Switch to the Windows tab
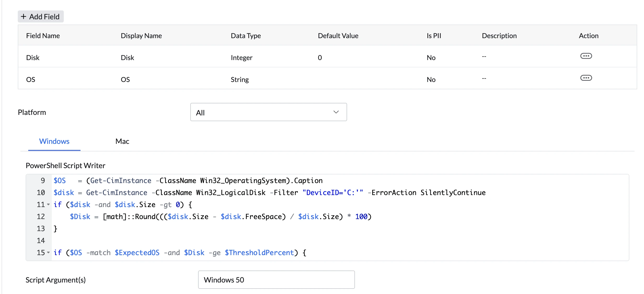644x294 pixels. [x=54, y=141]
